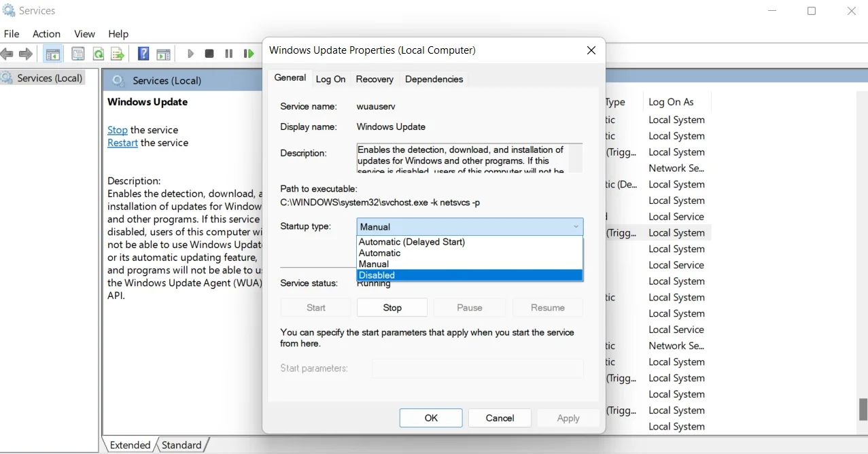
Task: Select Services (Local) in the console tree
Action: pyautogui.click(x=50, y=78)
